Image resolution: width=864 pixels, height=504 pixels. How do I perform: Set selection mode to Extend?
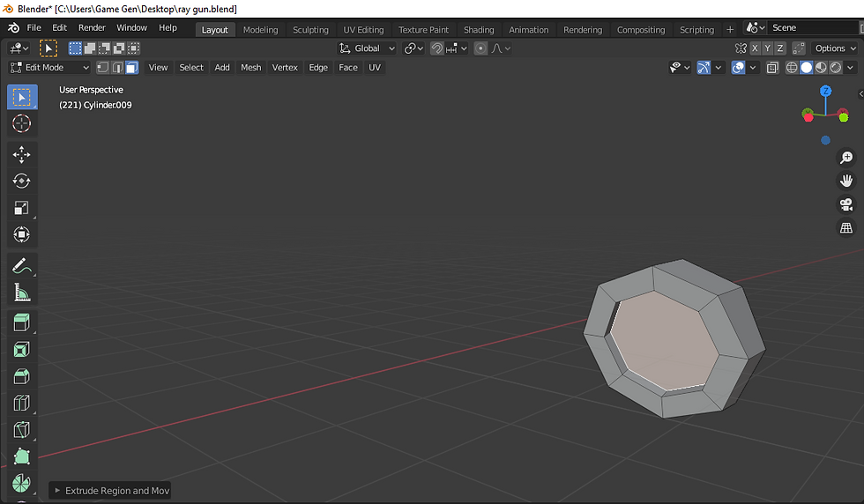(x=90, y=48)
